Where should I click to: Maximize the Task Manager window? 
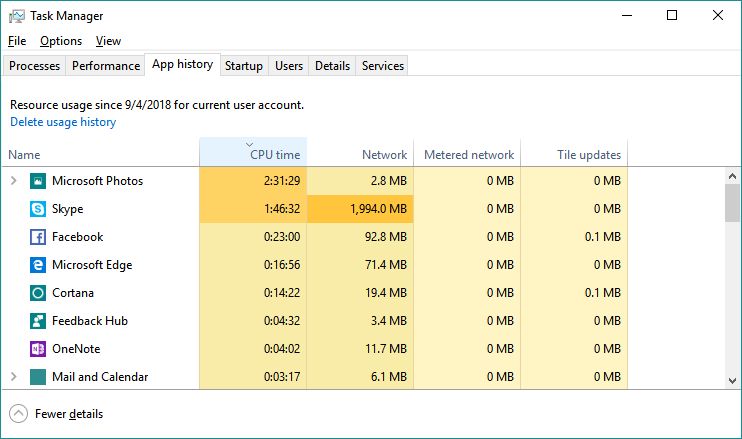[672, 16]
